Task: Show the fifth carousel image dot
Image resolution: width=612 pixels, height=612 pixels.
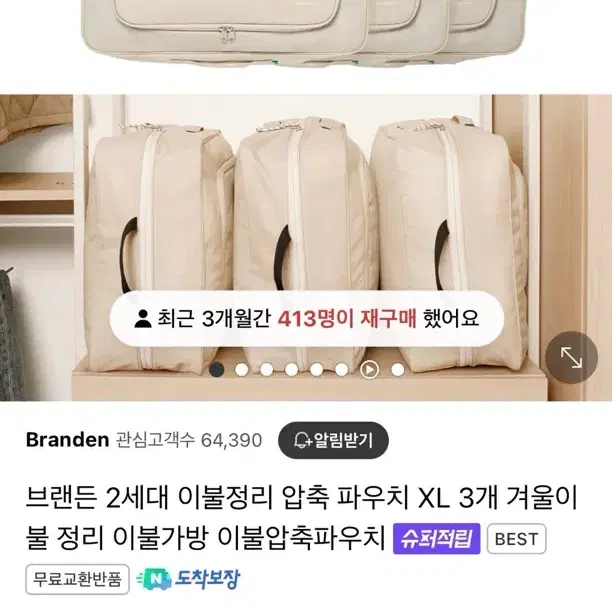Action: (317, 369)
